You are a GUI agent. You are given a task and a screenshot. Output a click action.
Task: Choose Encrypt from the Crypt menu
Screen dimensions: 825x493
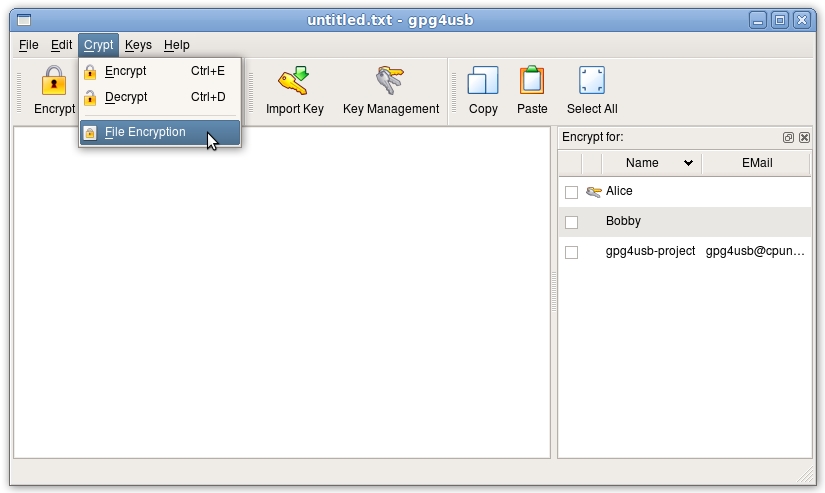[160, 71]
